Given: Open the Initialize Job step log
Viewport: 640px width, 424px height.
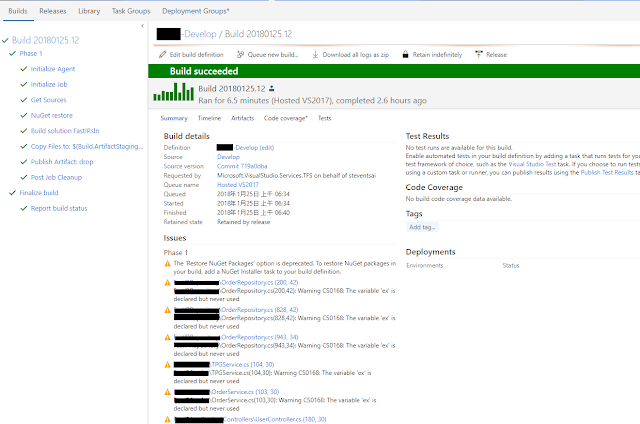Looking at the screenshot, I should point(49,84).
